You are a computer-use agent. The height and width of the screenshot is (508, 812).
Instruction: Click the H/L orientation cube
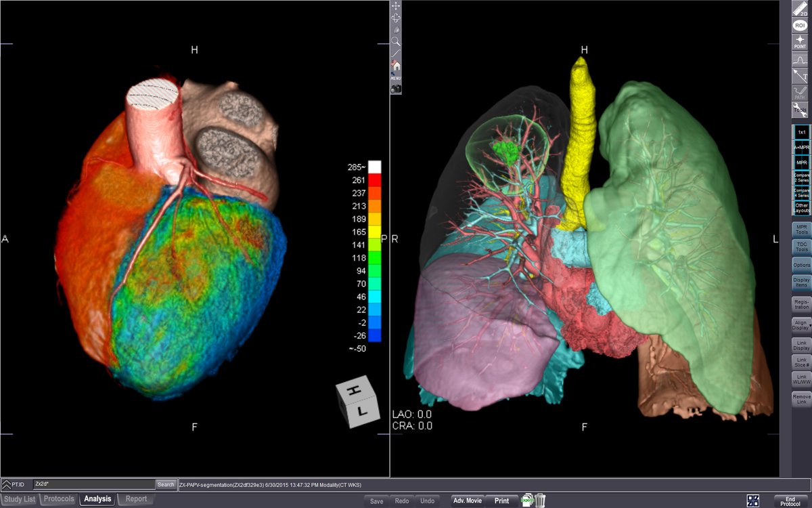[x=357, y=402]
